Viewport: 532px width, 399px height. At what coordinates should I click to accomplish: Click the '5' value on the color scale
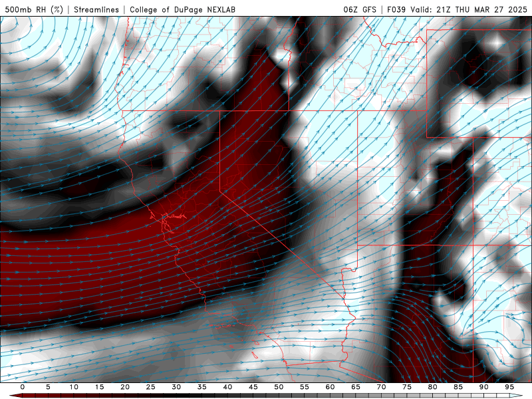click(48, 387)
